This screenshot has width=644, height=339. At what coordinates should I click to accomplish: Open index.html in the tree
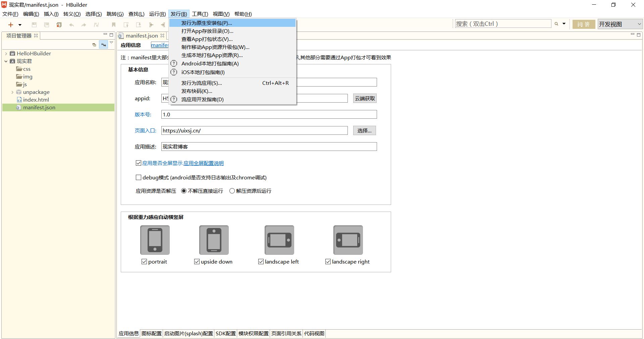(x=33, y=100)
